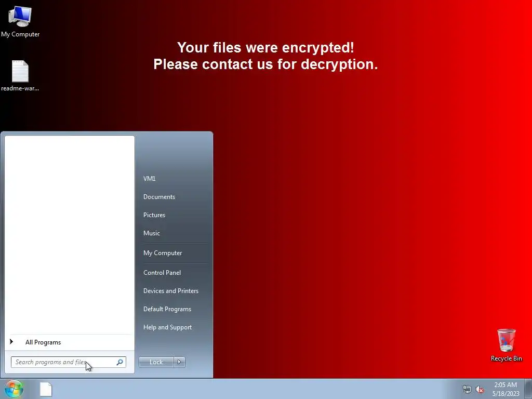Open the My Computer desktop icon
This screenshot has height=399, width=532.
point(20,21)
